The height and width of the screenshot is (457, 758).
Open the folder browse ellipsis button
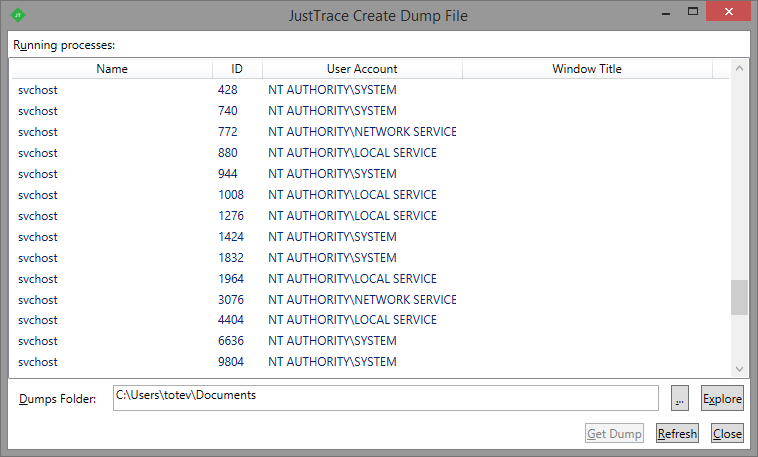(x=680, y=398)
